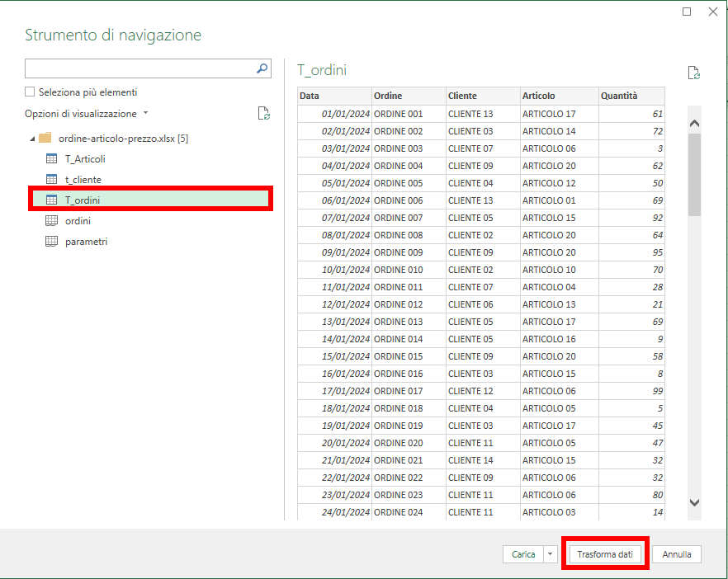Click cell ORDINE 010

click(409, 270)
